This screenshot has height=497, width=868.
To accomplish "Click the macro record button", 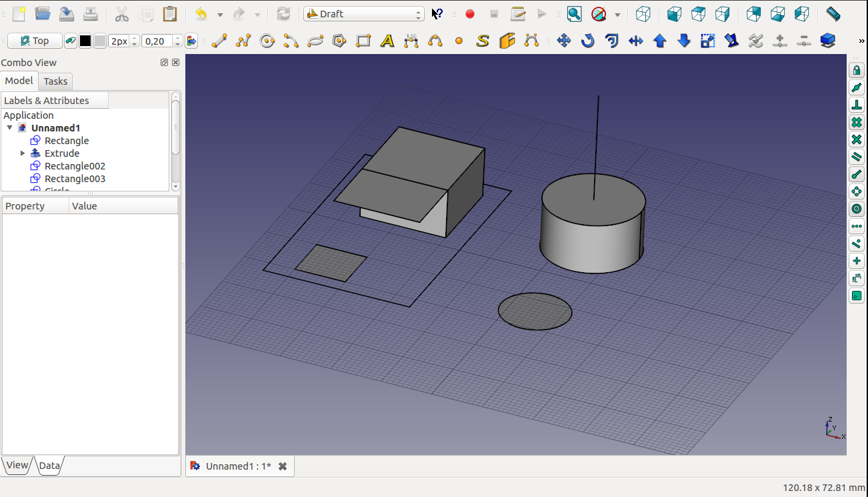I will pyautogui.click(x=470, y=14).
